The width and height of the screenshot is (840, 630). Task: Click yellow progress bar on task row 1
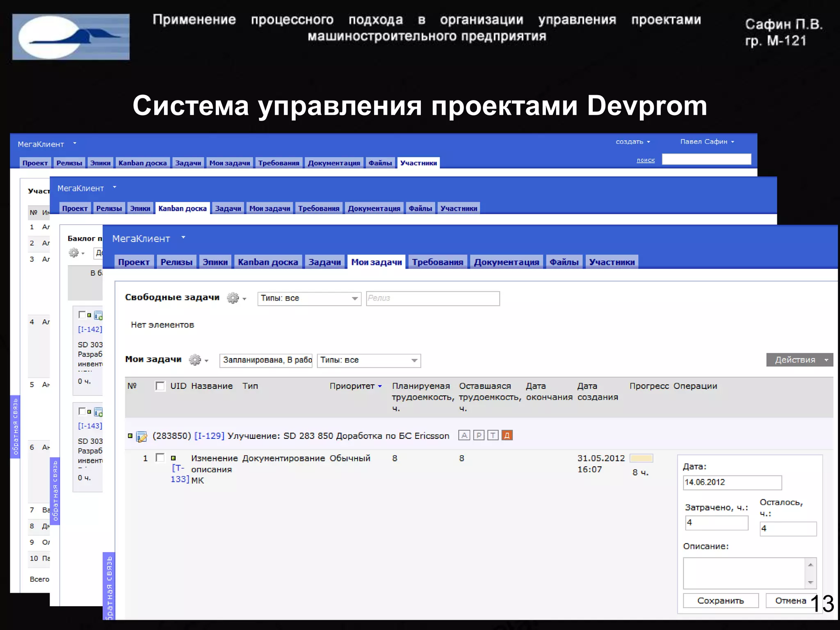tap(641, 458)
